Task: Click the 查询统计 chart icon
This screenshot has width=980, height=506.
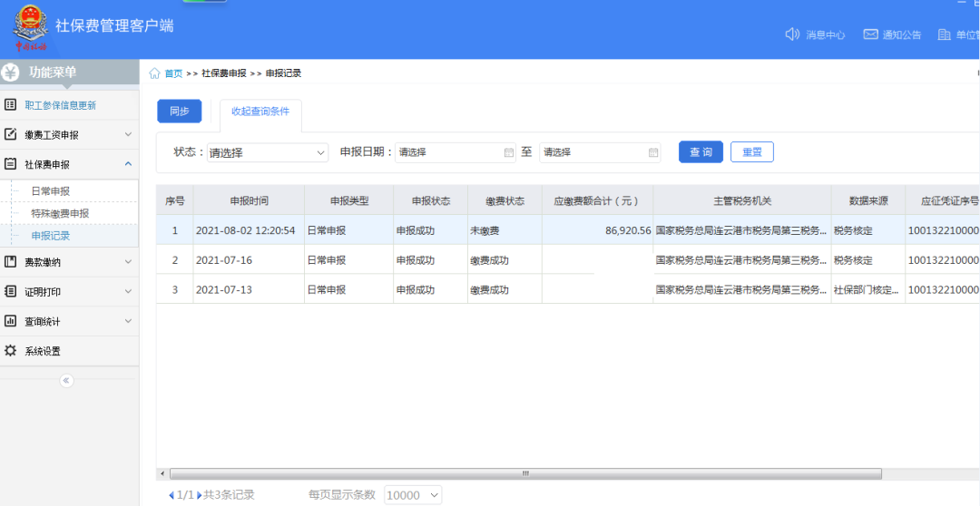Action: tap(11, 321)
